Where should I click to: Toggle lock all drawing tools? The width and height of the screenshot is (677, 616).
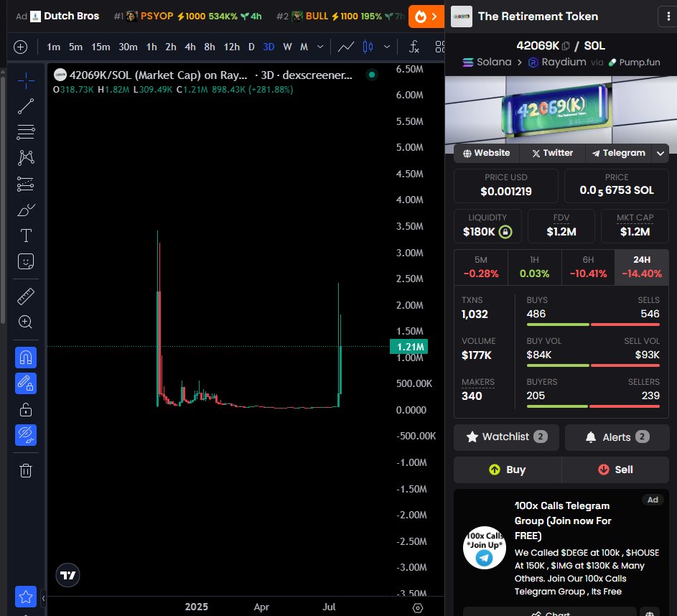pyautogui.click(x=26, y=409)
